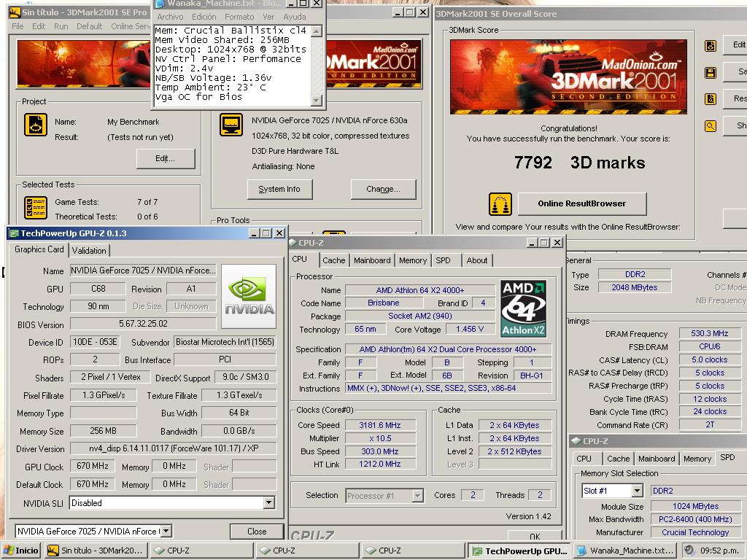The image size is (747, 560).
Task: Click the GPU-Z title bar app icon
Action: coord(14,233)
